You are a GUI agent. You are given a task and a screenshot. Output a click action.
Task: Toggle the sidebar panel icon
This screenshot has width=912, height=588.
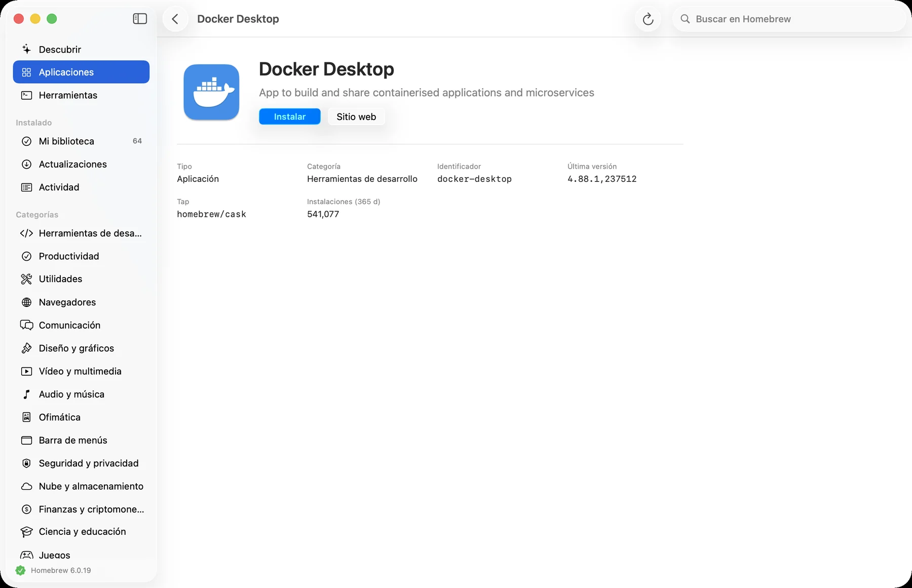point(140,19)
